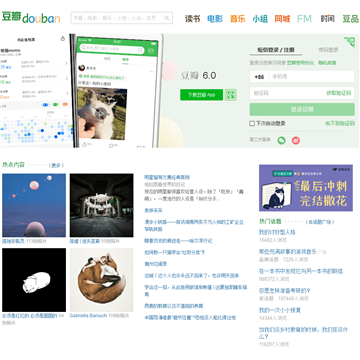Focus the 手机号 phone number field
The width and height of the screenshot is (360, 360).
pyautogui.click(x=311, y=77)
